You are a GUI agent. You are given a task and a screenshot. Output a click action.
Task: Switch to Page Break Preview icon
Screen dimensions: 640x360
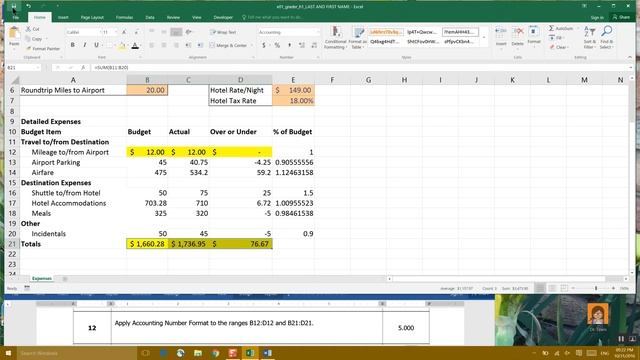564,289
